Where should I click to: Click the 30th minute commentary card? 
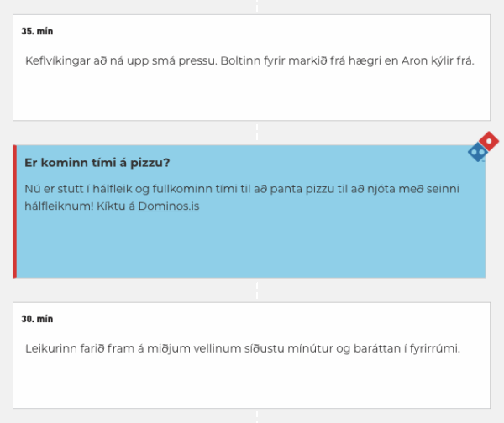(251, 355)
